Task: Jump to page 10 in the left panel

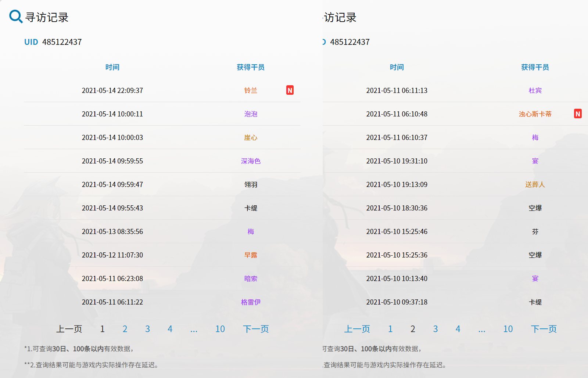Action: (x=220, y=329)
